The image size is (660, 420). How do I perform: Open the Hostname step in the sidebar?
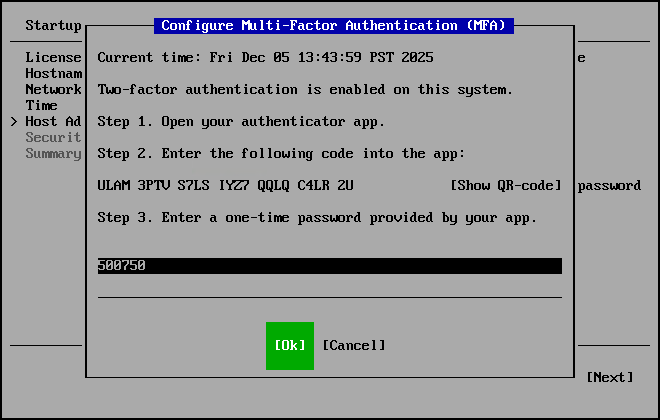(x=53, y=73)
